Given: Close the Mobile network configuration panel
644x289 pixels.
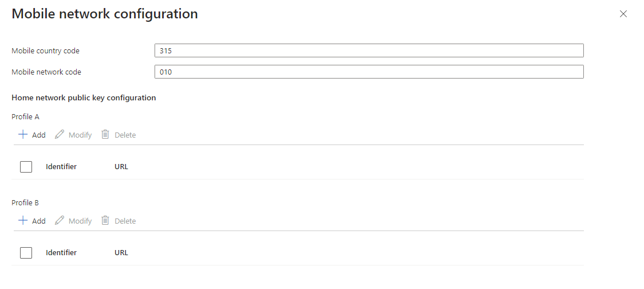Looking at the screenshot, I should coord(623,14).
